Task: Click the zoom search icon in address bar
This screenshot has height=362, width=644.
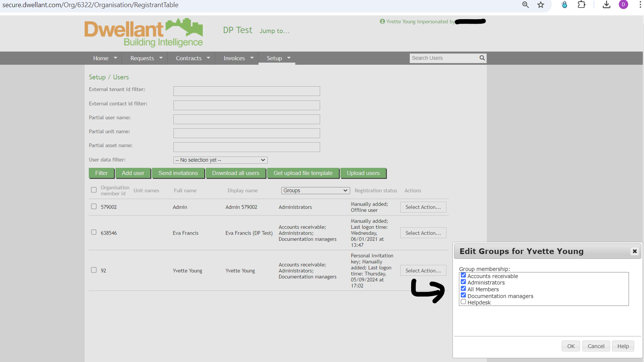Action: pyautogui.click(x=525, y=5)
